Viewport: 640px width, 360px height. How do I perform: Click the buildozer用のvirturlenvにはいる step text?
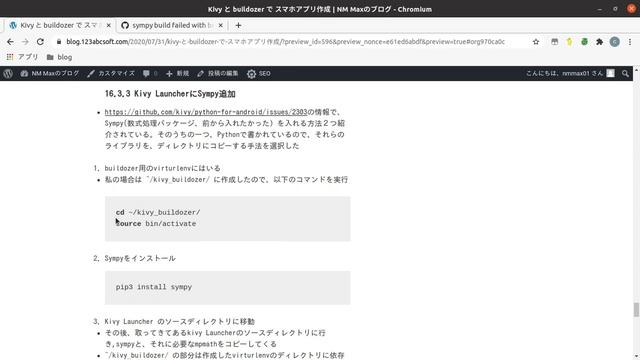[x=162, y=168]
